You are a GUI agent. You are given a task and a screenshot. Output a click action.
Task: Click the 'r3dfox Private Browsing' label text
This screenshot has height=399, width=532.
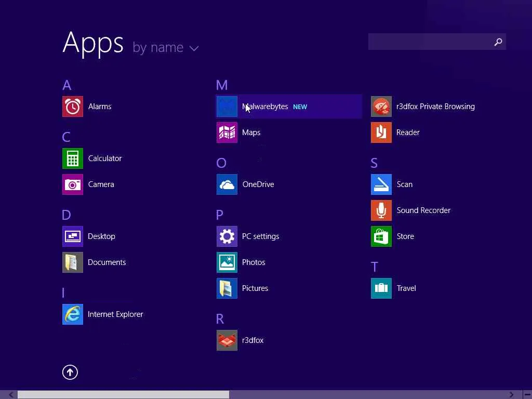click(x=436, y=107)
